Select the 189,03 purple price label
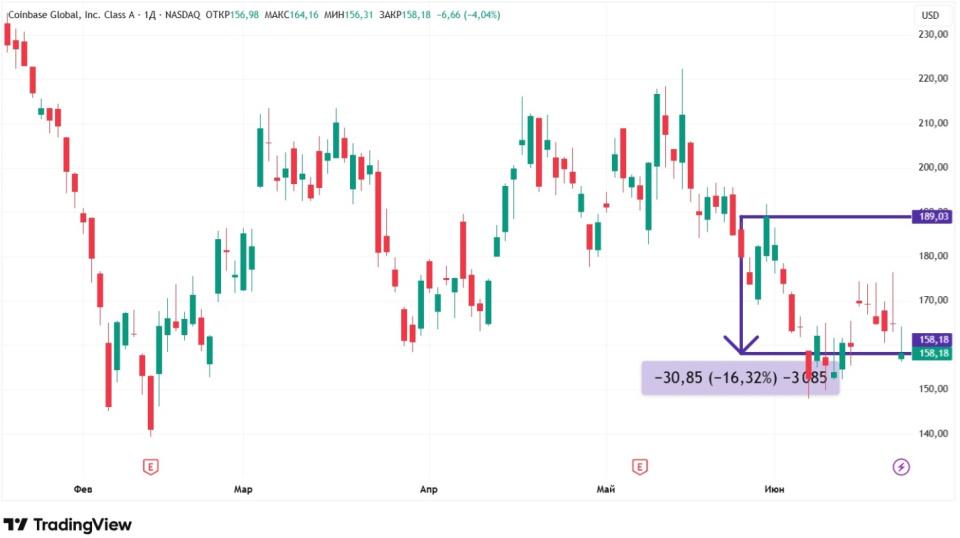 (932, 216)
